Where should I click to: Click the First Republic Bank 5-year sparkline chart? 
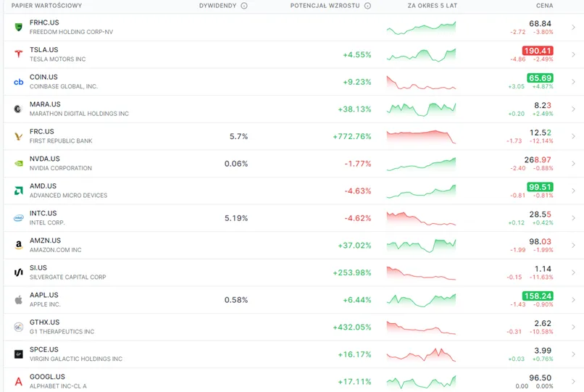point(421,137)
